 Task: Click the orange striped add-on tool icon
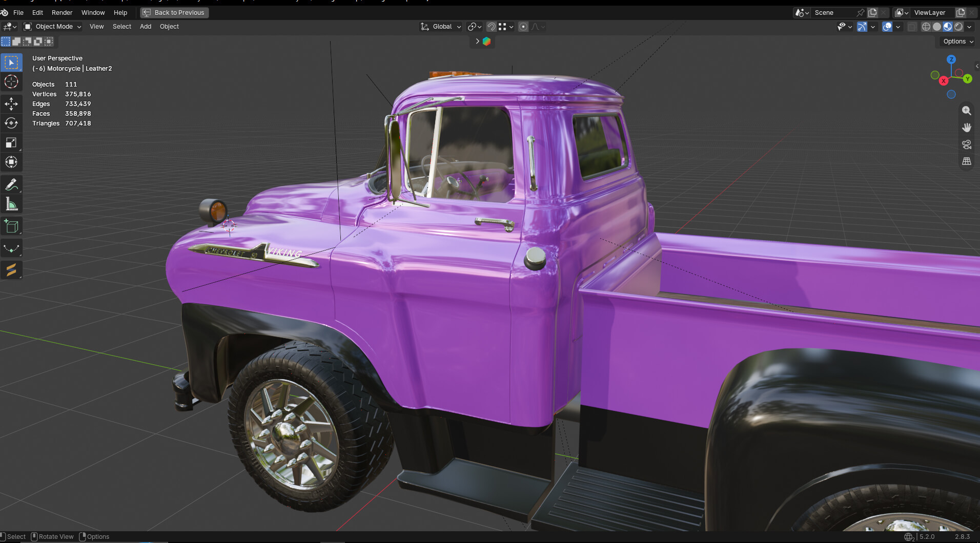pyautogui.click(x=11, y=269)
